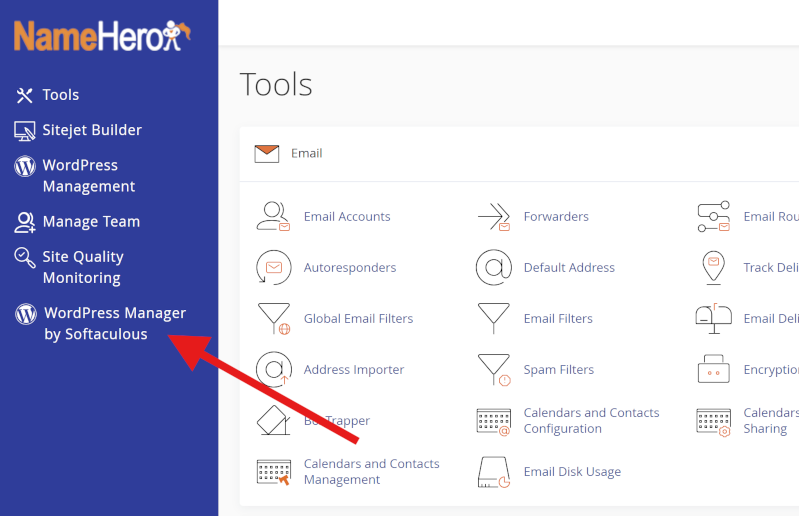
Task: Open the Track Delivery link
Action: click(771, 267)
